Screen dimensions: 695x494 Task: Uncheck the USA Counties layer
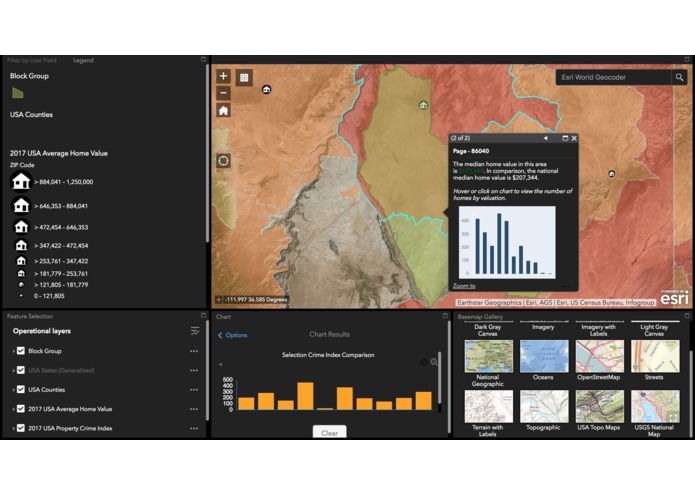pyautogui.click(x=21, y=390)
